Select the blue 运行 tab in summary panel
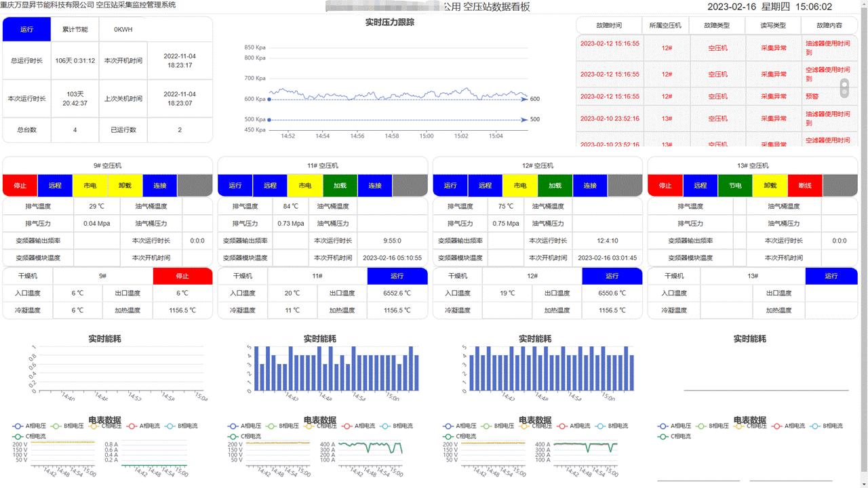 (26, 29)
